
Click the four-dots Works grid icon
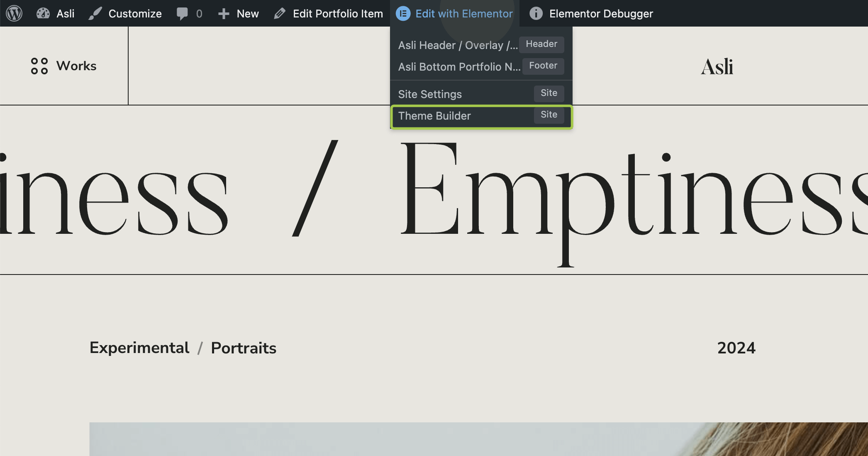pyautogui.click(x=39, y=66)
